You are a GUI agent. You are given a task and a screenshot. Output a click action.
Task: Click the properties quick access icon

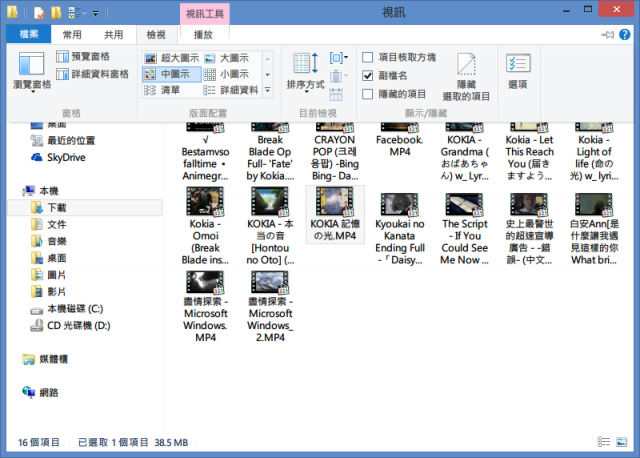[x=39, y=13]
